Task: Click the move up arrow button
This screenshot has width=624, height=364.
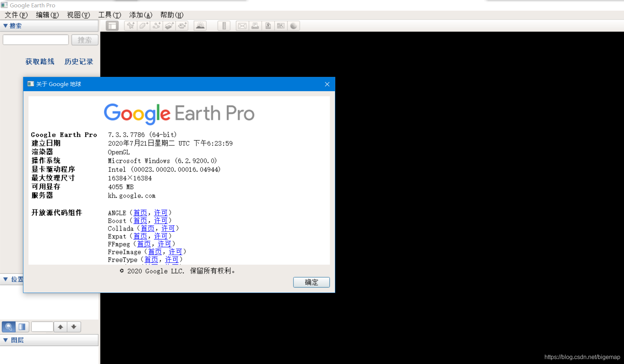Action: [60, 327]
